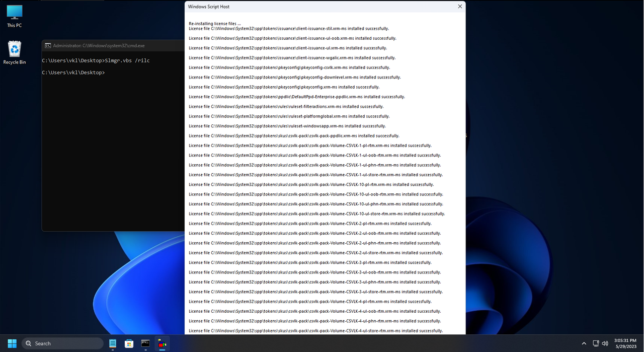The image size is (644, 352).
Task: Click the CSVLK-2-ul-phn-rtm.xrm-ms line
Action: coord(315,243)
